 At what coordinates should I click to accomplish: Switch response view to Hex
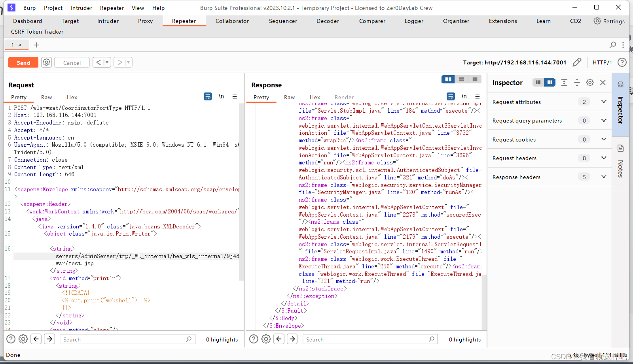click(315, 97)
